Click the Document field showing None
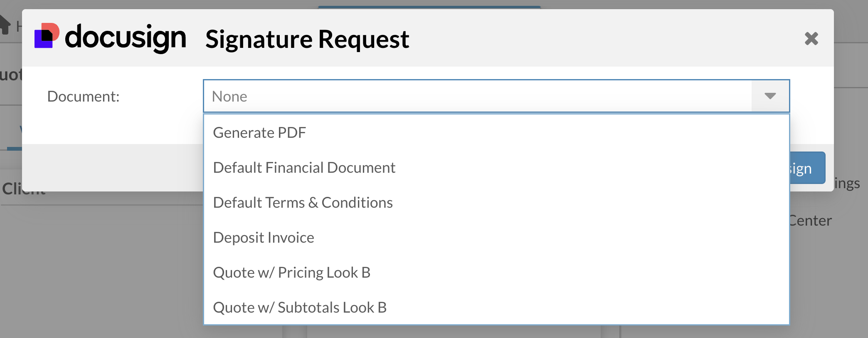 477,96
